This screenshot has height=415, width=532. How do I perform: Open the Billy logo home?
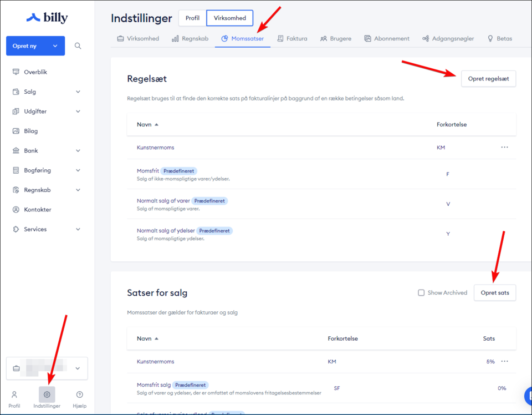tap(47, 18)
